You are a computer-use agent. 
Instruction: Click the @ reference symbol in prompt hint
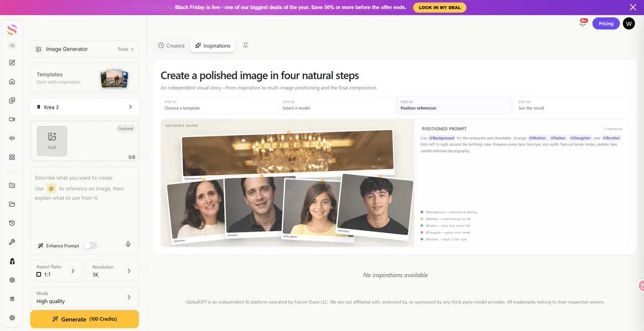tap(51, 188)
